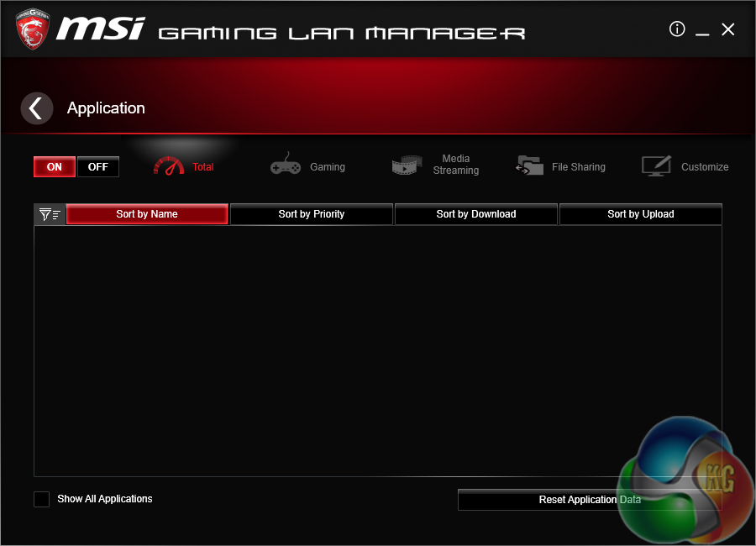This screenshot has height=546, width=756.
Task: Go back using the arrow beside Application
Action: pyautogui.click(x=37, y=108)
